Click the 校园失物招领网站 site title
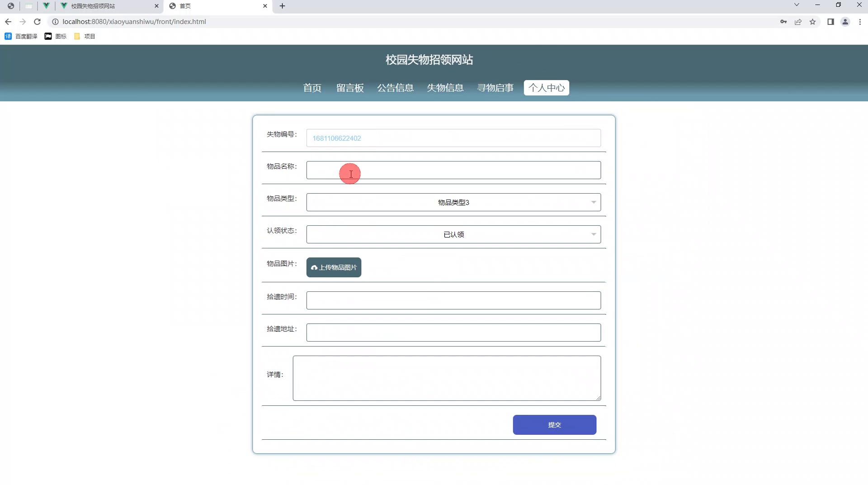 tap(429, 60)
